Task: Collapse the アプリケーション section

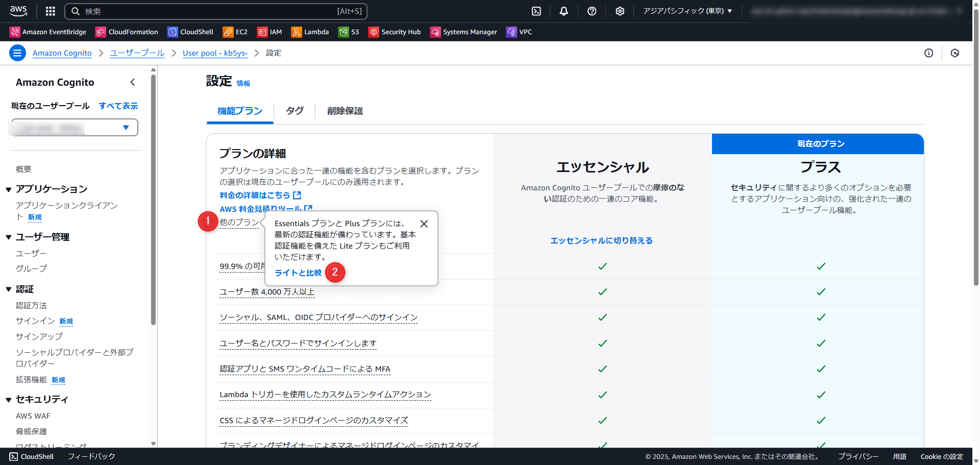Action: (9, 189)
